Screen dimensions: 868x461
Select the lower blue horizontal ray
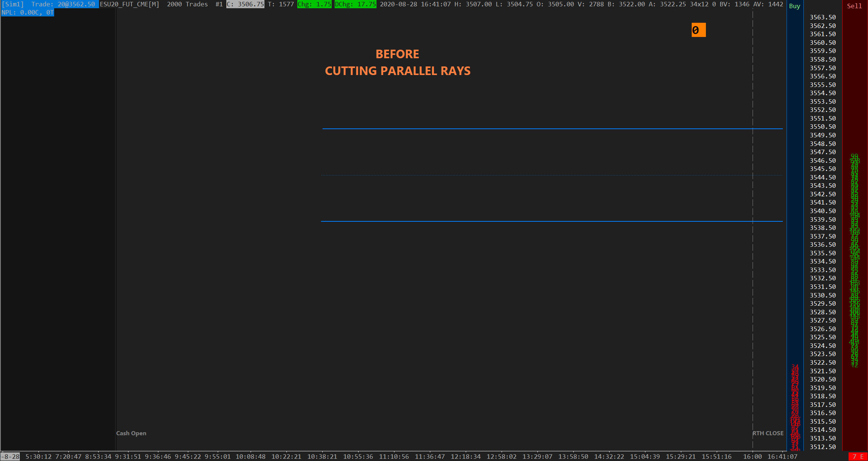point(523,221)
